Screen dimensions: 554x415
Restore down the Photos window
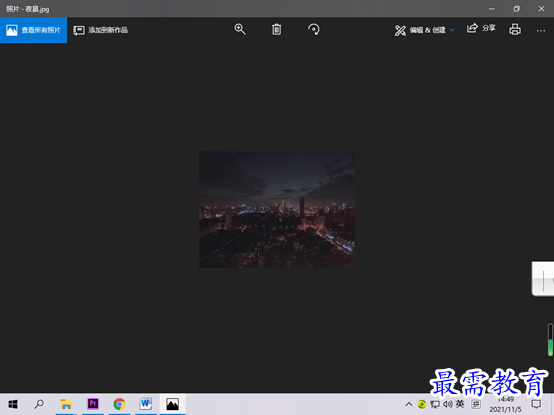517,9
